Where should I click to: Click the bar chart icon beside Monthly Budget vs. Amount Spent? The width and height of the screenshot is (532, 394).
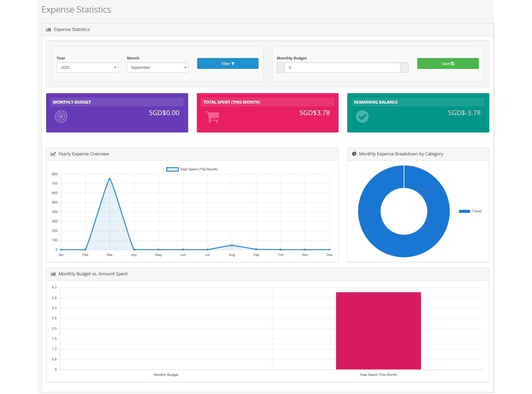(53, 274)
